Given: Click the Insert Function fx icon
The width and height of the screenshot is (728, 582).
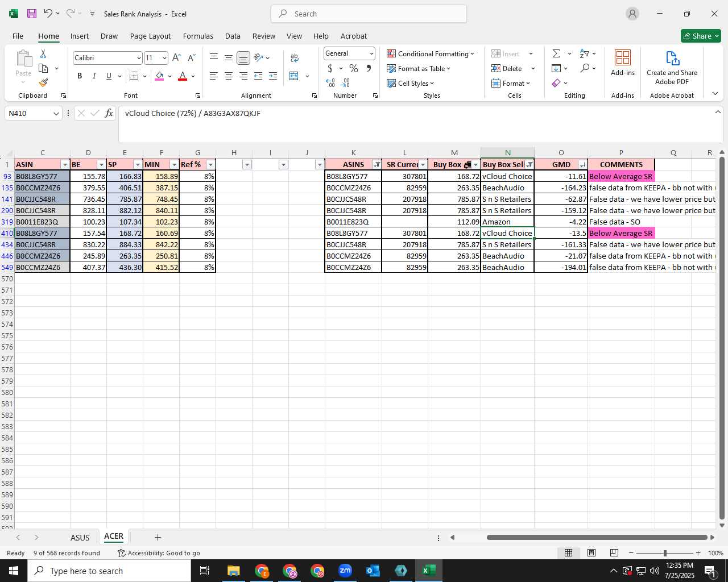Looking at the screenshot, I should click(x=109, y=113).
